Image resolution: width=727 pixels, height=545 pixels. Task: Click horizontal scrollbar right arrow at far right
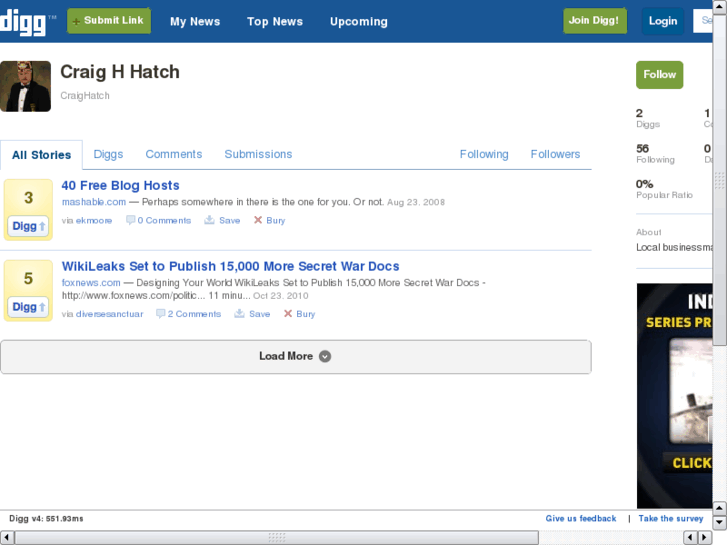[704, 537]
